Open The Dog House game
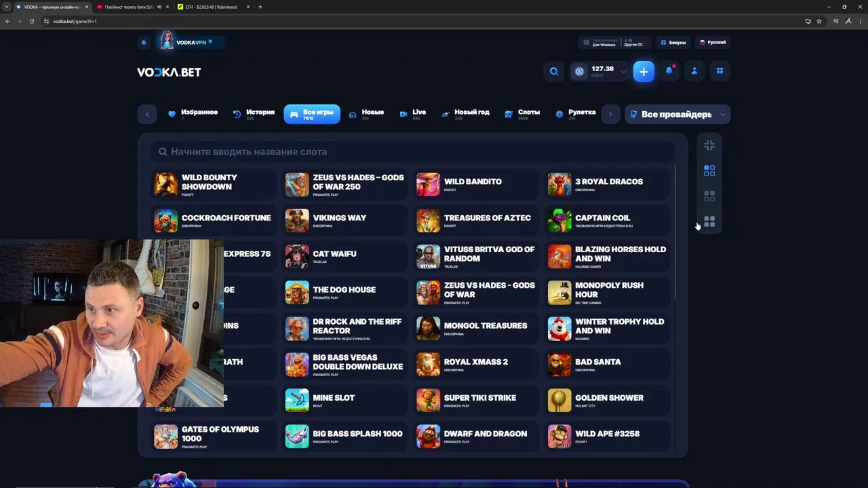Image resolution: width=868 pixels, height=488 pixels. pos(346,292)
